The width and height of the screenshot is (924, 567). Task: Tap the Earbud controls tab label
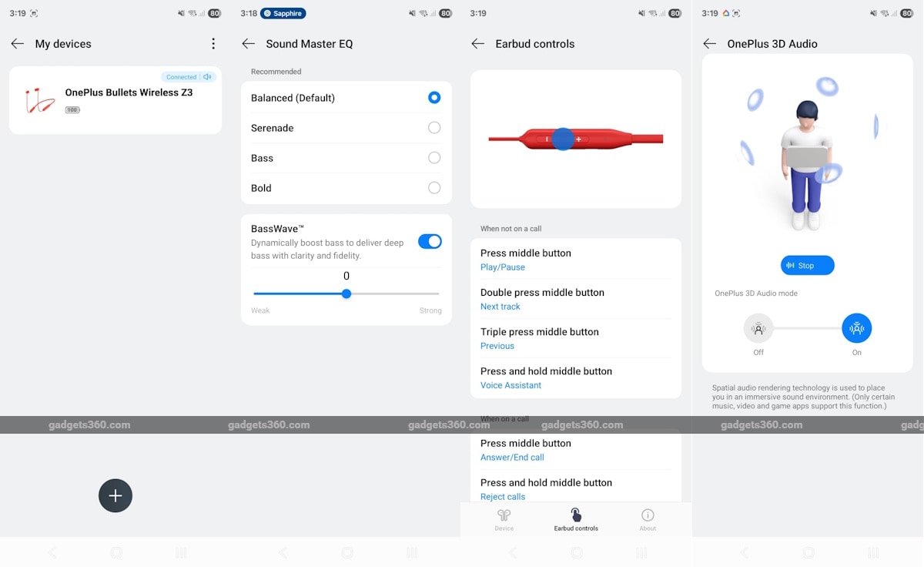[x=576, y=528]
